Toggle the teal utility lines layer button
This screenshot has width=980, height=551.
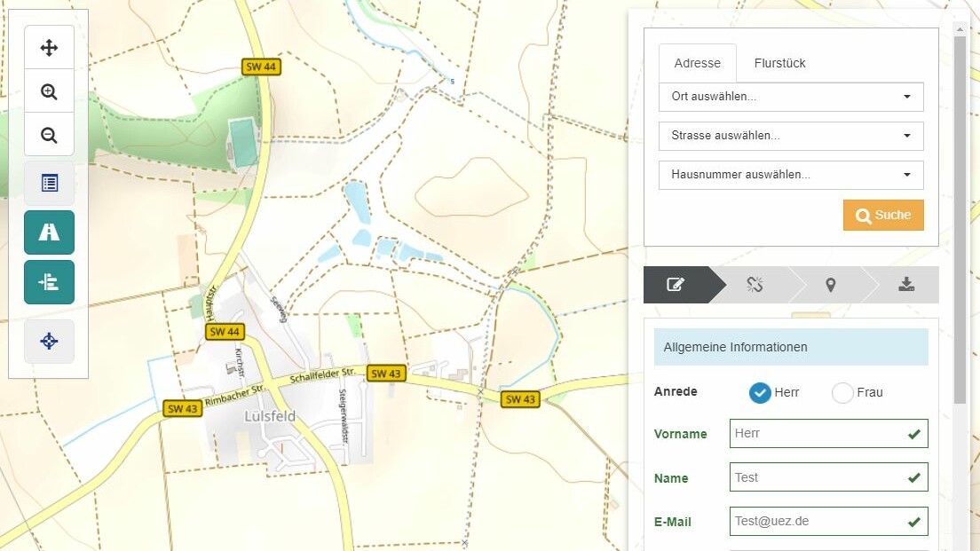click(x=49, y=282)
